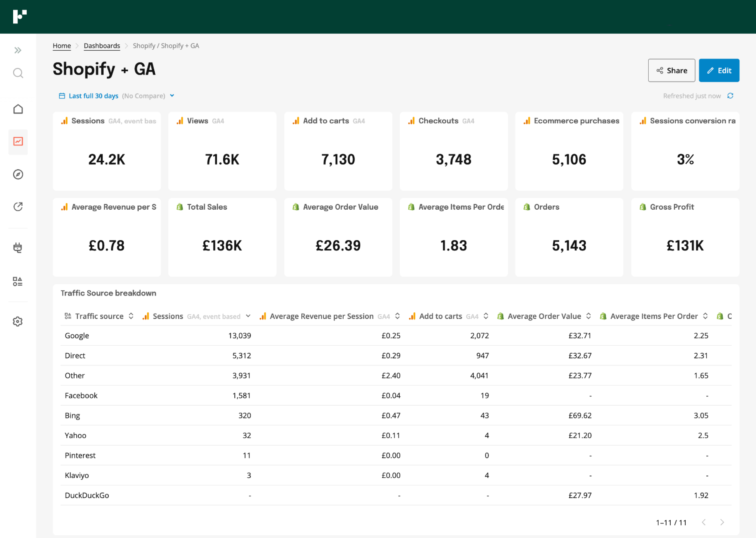756x538 pixels.
Task: Click the refresh icon next to Refreshed just now
Action: 731,96
